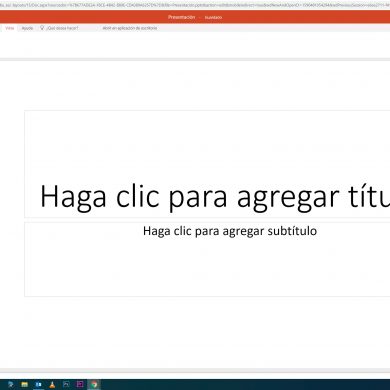
Task: Open File Explorer from the taskbar
Action: coord(25,385)
